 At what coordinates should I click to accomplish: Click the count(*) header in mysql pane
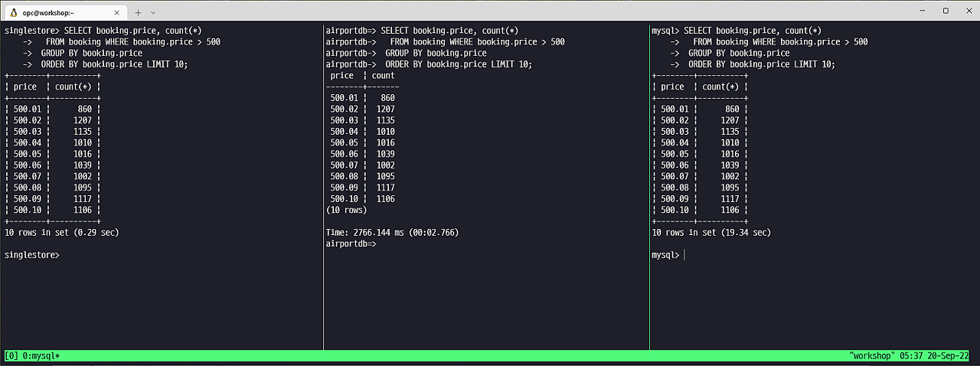point(721,87)
